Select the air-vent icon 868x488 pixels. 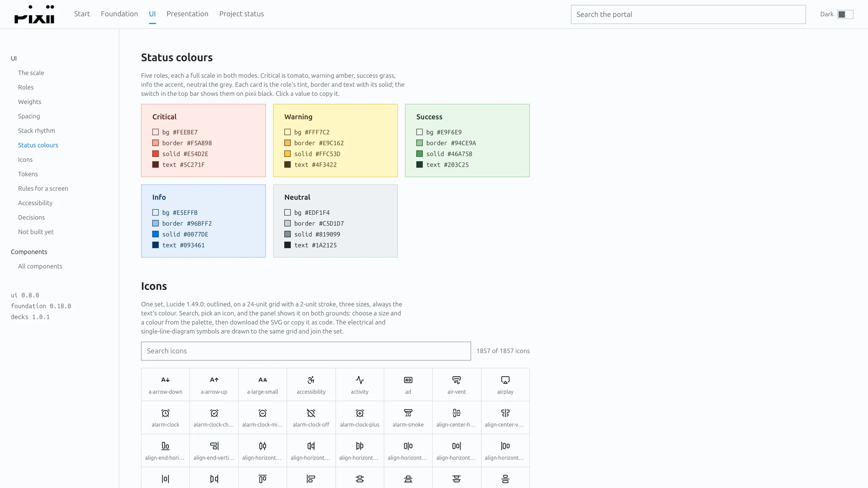pos(457,385)
